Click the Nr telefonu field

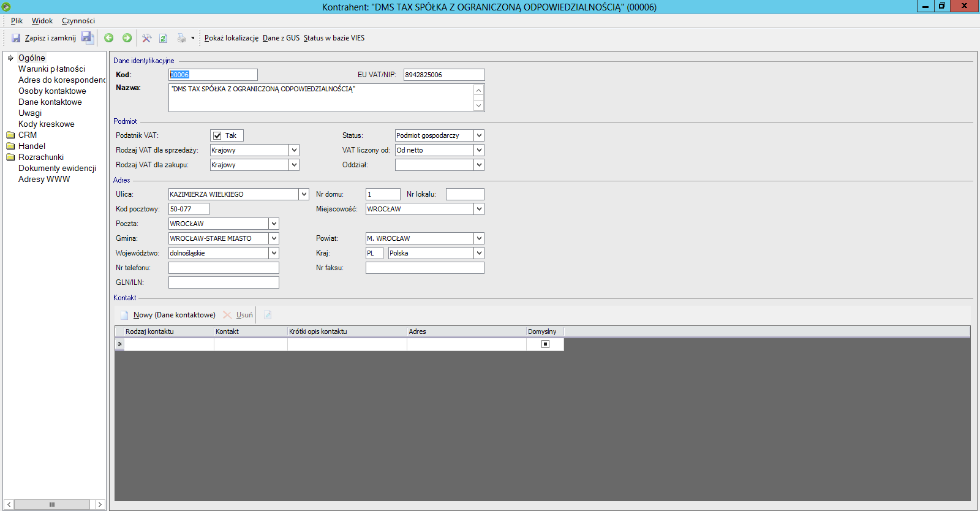224,268
